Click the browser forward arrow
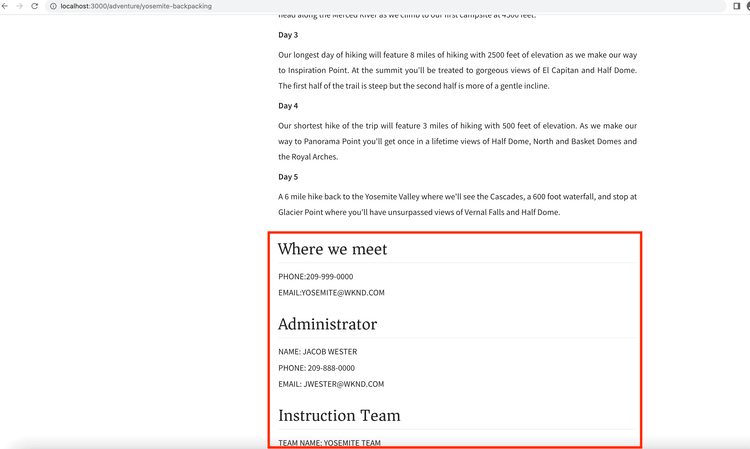Screen dimensions: 750x449 20,6
